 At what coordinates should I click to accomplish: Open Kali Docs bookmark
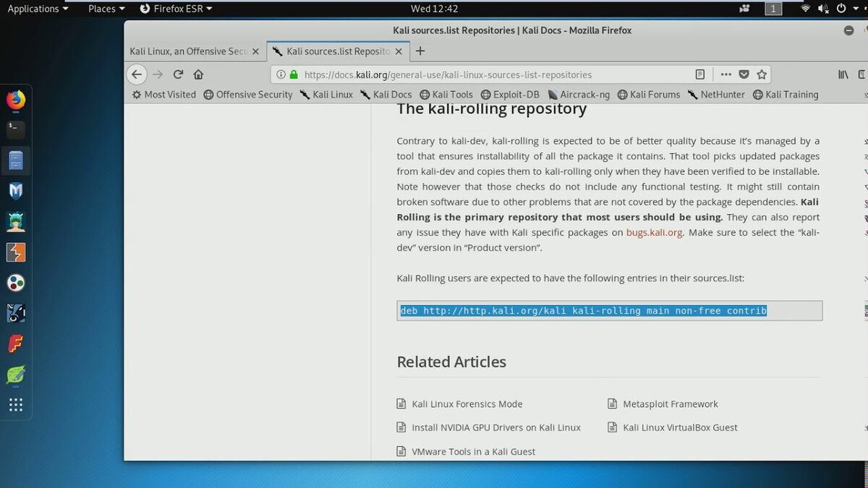coord(386,94)
